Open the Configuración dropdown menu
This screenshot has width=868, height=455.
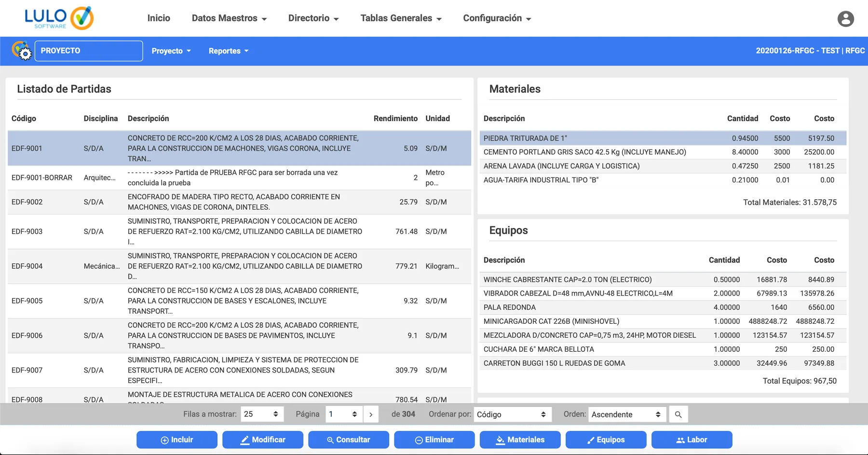pos(497,18)
